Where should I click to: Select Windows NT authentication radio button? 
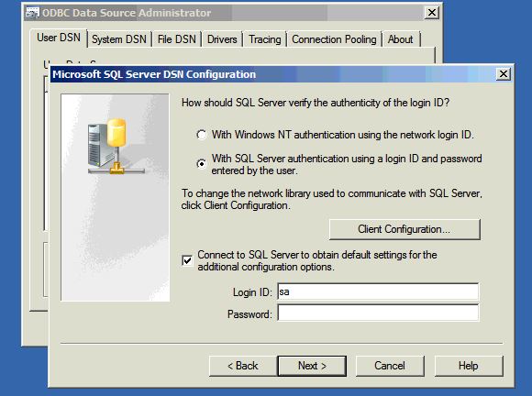pos(202,135)
